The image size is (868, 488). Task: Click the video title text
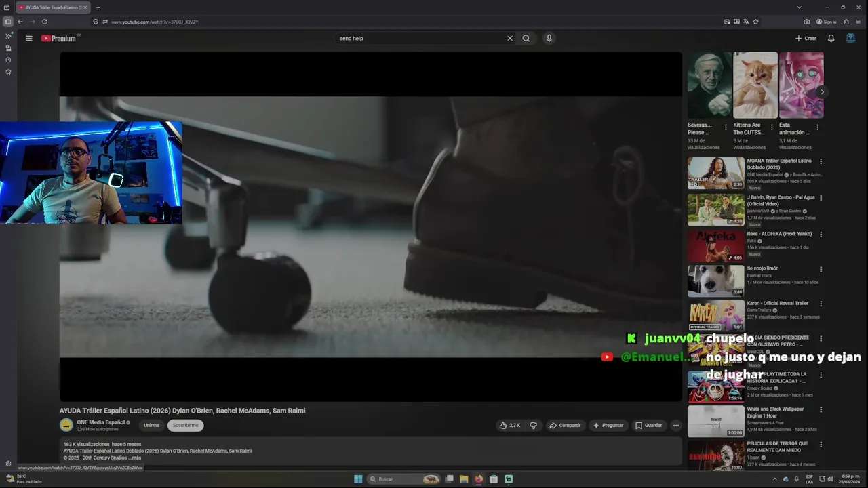[182, 410]
